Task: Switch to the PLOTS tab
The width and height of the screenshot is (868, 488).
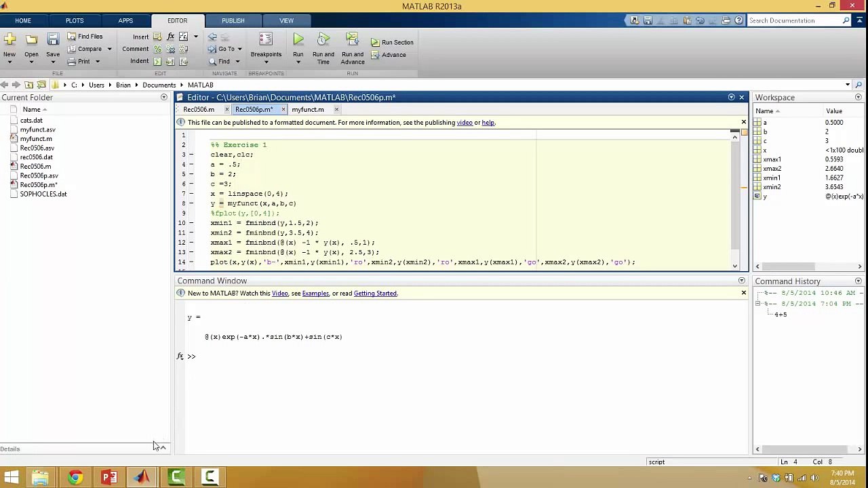Action: (x=75, y=20)
